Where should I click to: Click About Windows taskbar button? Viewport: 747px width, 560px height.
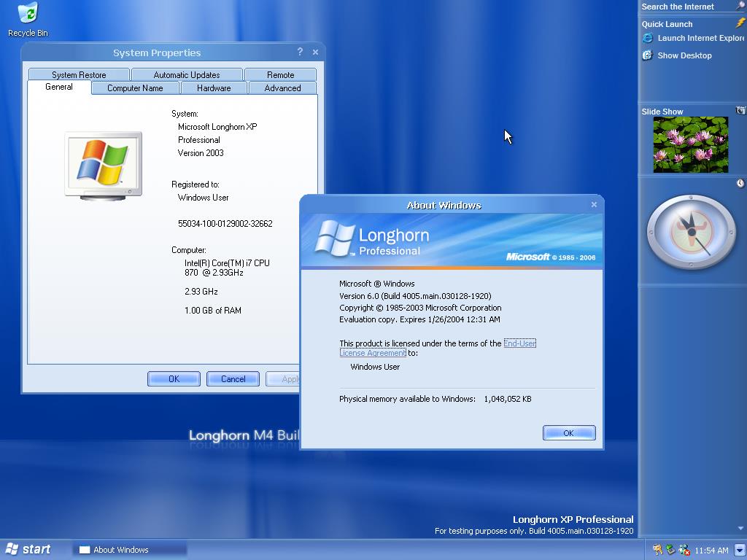(130, 550)
